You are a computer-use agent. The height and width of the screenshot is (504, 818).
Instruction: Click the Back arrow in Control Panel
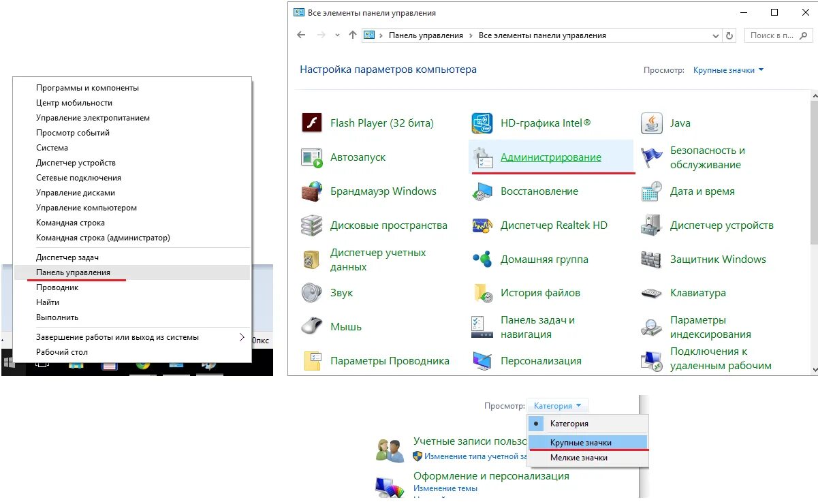(x=302, y=35)
